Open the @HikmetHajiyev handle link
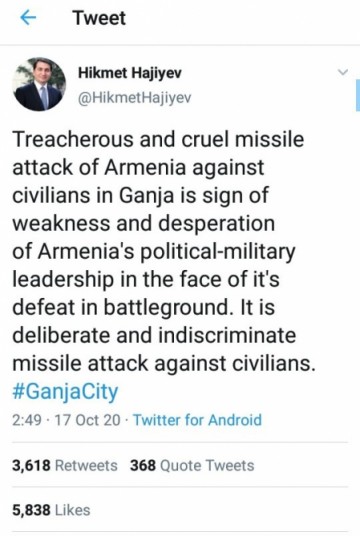Viewport: 360px width, 536px height. click(135, 98)
